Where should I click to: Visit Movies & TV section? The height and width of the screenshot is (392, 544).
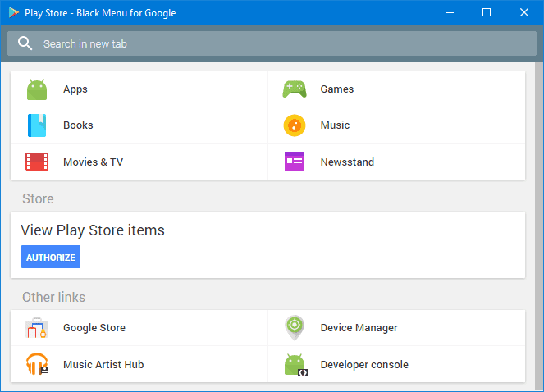click(x=93, y=162)
